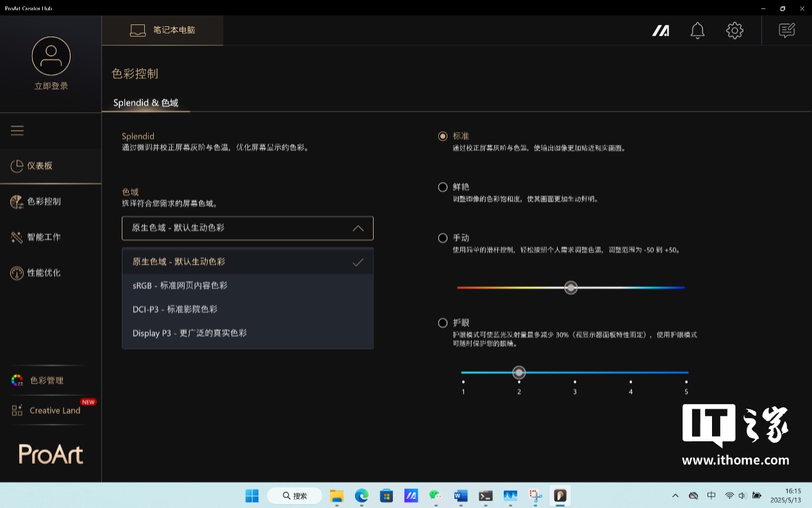Click 立即登录 login link
The image size is (812, 508).
click(51, 86)
